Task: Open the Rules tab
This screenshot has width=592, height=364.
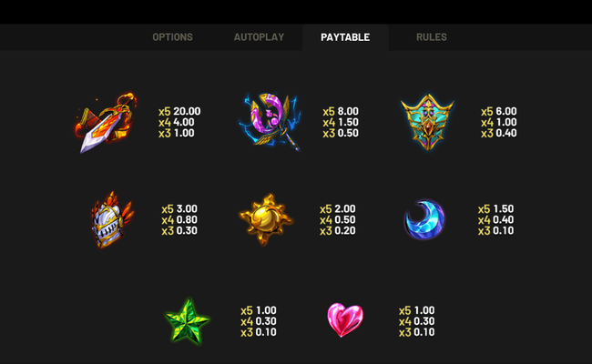Action: [431, 37]
